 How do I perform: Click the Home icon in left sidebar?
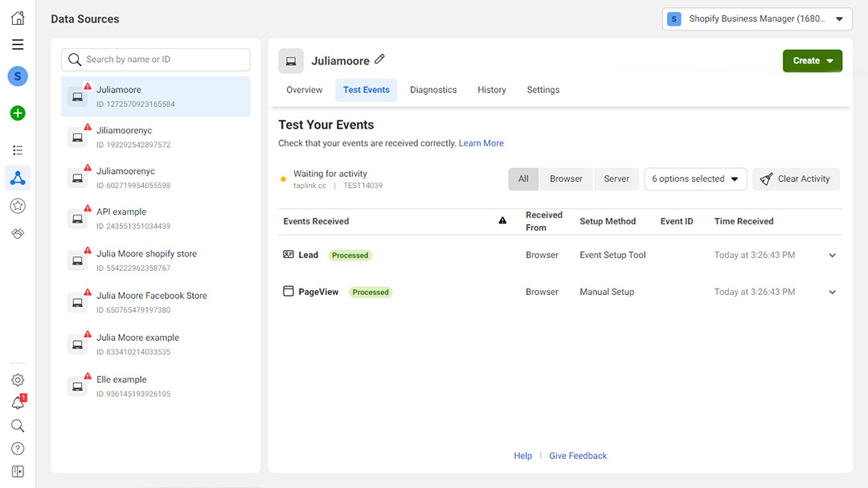[x=18, y=18]
